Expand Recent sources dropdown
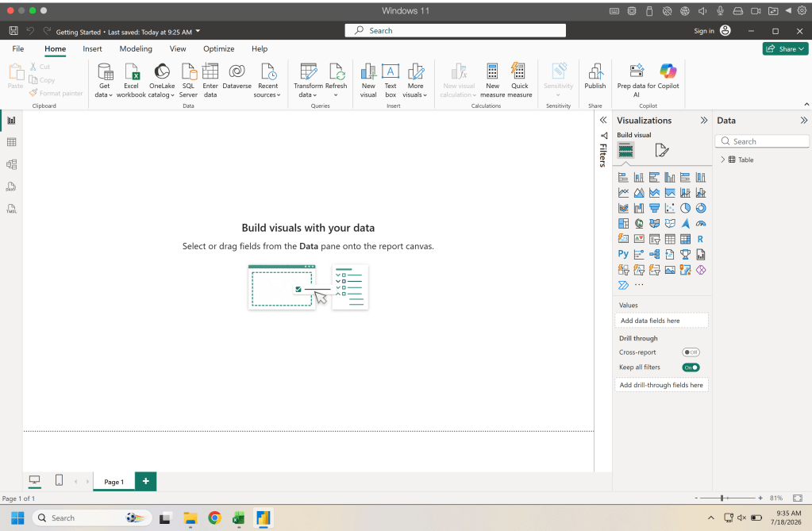Screen dimensions: 812x531 click(267, 80)
